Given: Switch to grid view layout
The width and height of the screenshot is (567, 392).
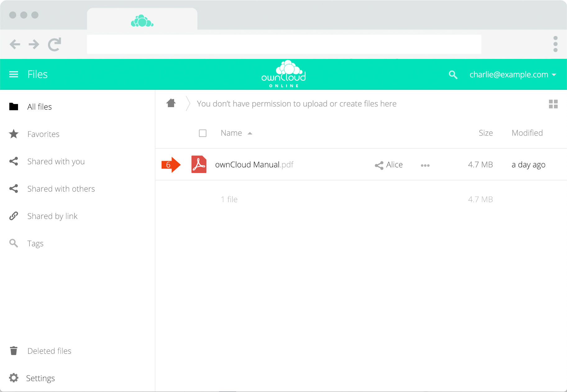Looking at the screenshot, I should 553,104.
